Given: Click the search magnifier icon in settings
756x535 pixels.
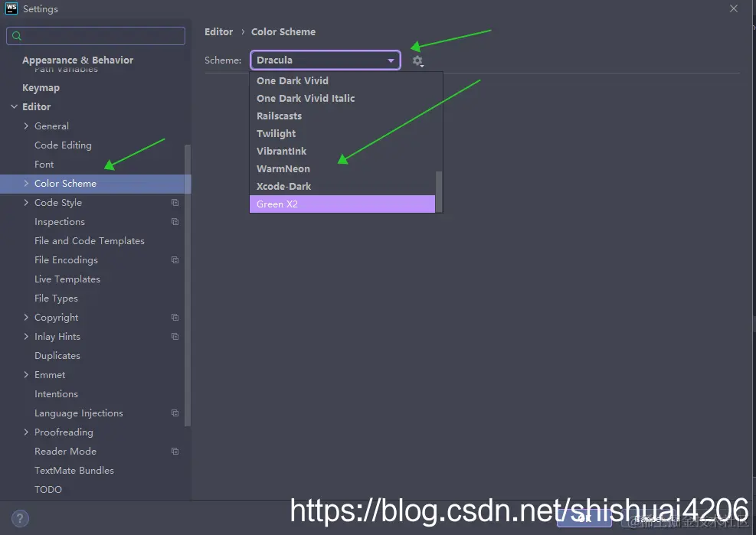Looking at the screenshot, I should coord(17,36).
